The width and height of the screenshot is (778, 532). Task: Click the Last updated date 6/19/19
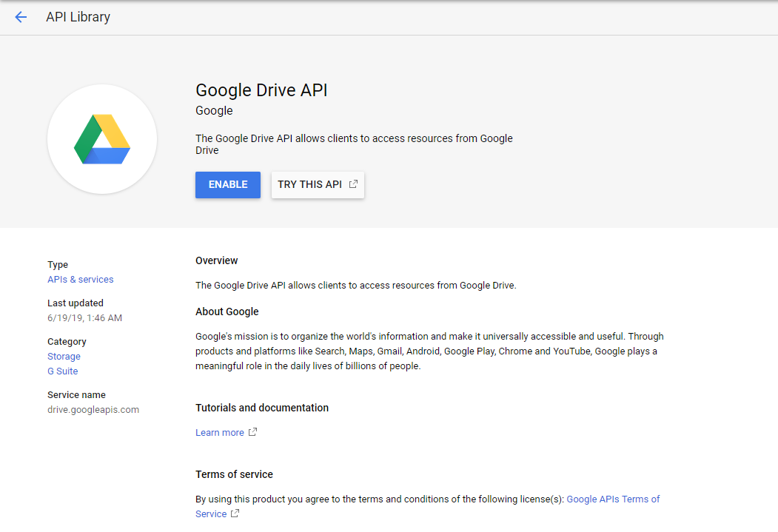coord(84,318)
